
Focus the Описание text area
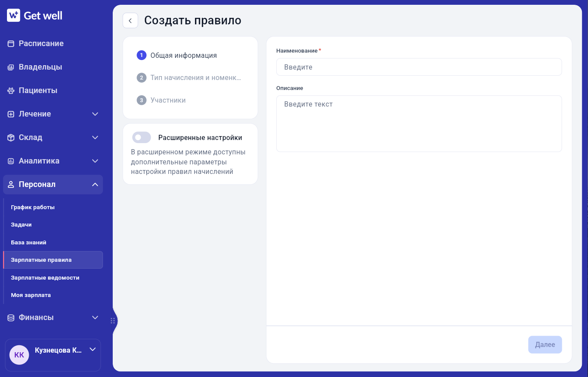(x=419, y=123)
